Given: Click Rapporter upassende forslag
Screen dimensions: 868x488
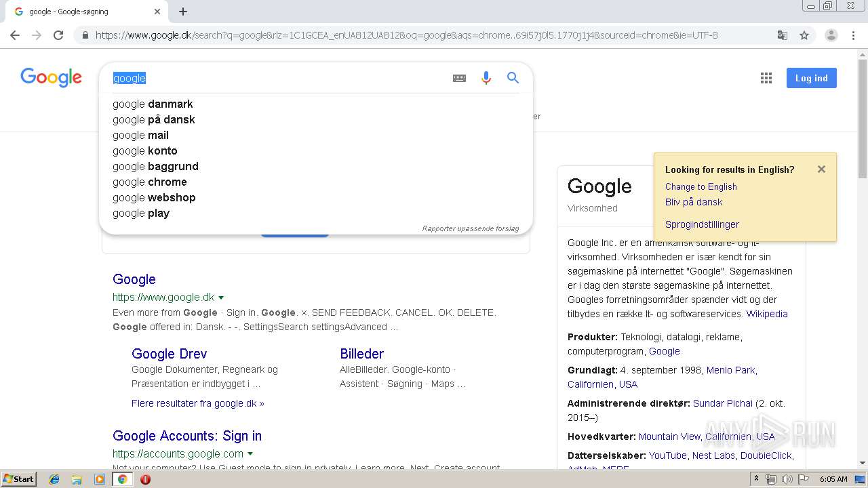Looking at the screenshot, I should pos(471,228).
